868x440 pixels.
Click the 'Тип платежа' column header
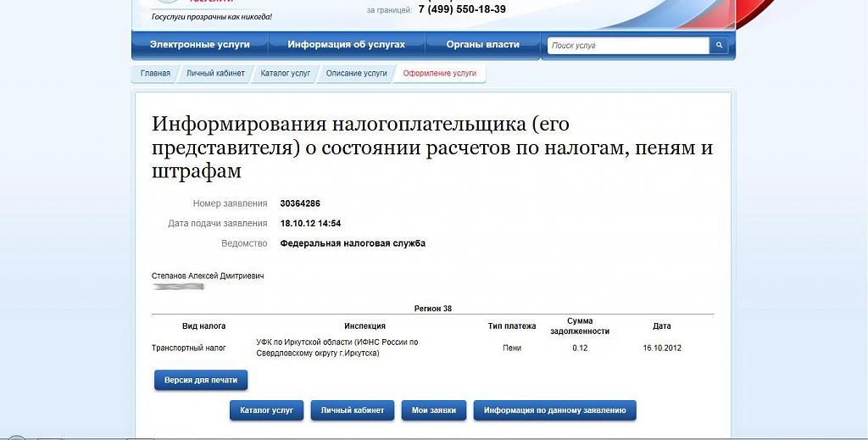(512, 326)
